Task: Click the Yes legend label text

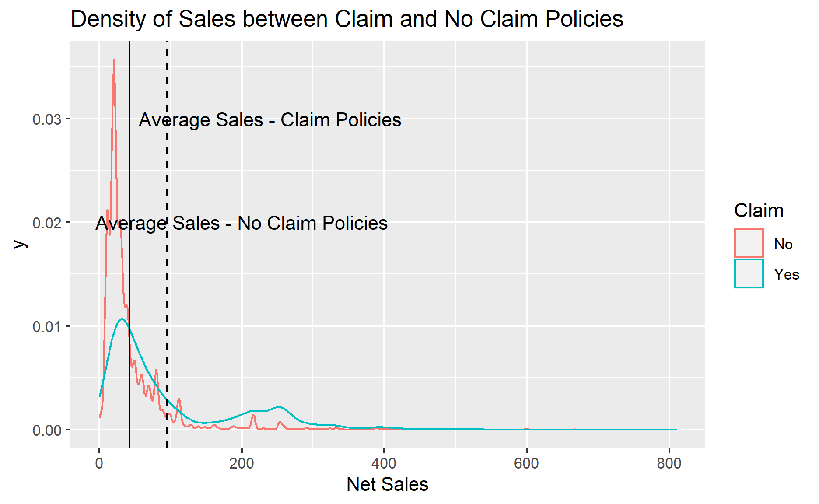Action: [x=786, y=275]
